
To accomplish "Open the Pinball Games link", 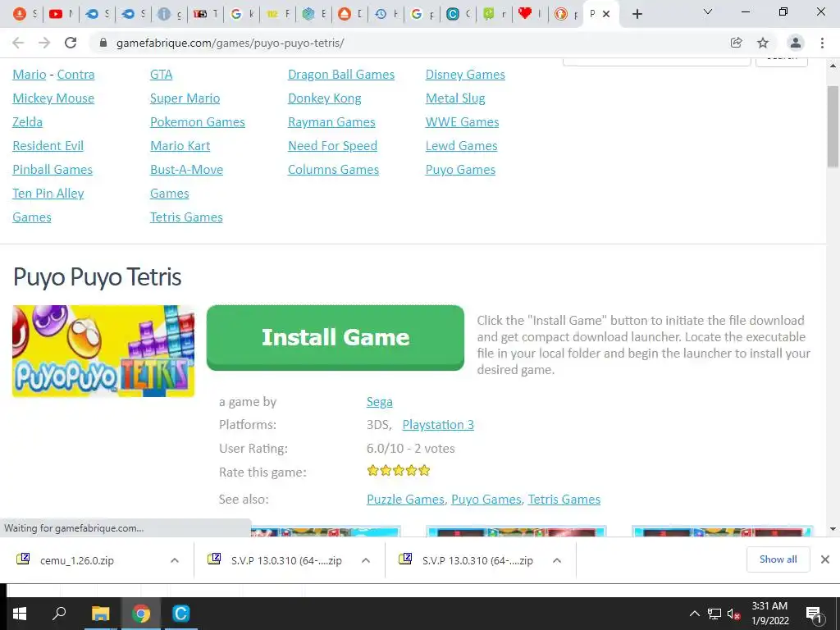I will pyautogui.click(x=52, y=169).
